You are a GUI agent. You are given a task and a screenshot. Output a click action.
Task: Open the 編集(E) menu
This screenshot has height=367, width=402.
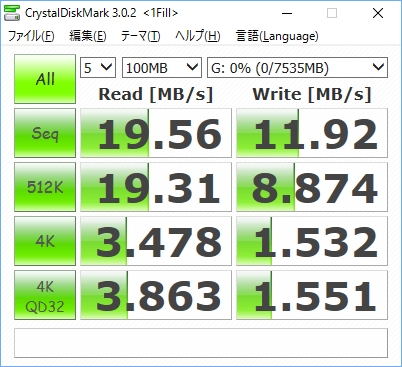click(x=88, y=36)
